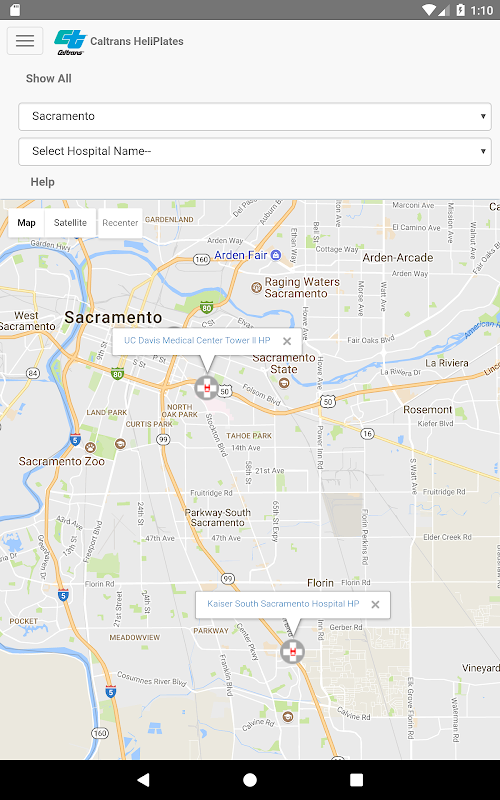Open the hamburger navigation menu

tap(25, 41)
